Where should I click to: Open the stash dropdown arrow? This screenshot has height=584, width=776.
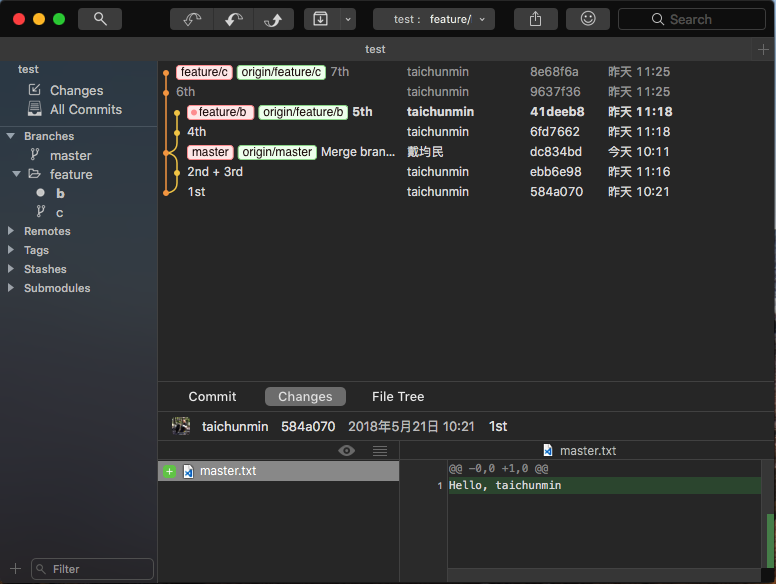tap(347, 19)
